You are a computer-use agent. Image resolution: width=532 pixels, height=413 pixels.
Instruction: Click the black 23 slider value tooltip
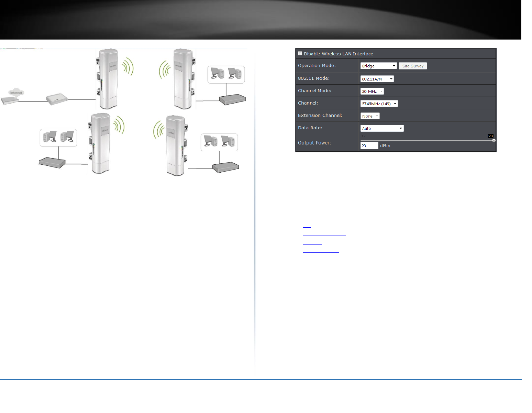490,136
